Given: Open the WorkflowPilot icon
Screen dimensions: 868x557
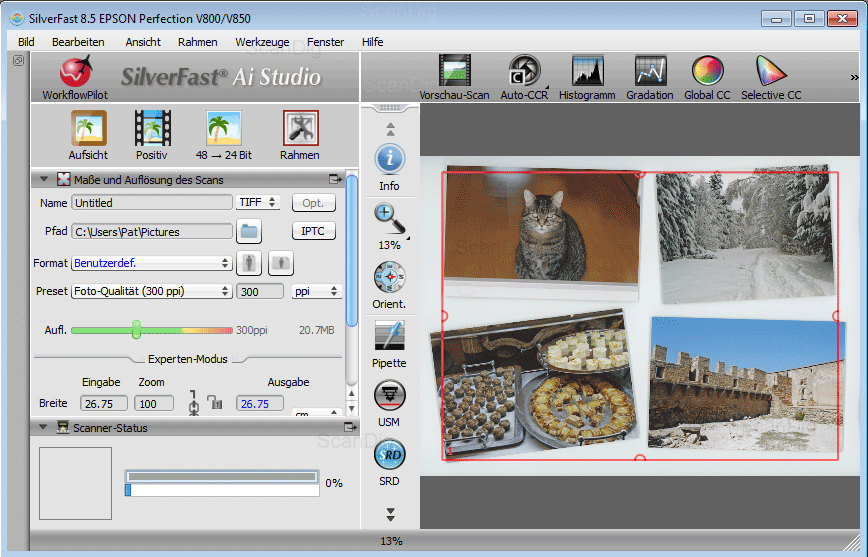Looking at the screenshot, I should [x=75, y=73].
